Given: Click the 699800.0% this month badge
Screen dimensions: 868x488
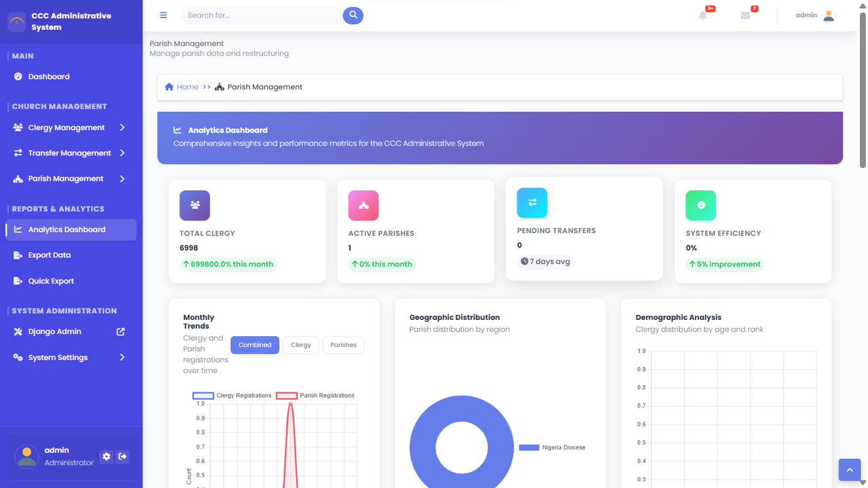Looking at the screenshot, I should click(x=229, y=264).
